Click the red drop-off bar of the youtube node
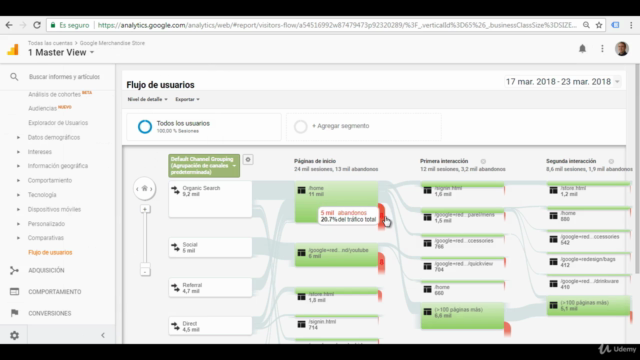640x360 pixels. click(x=381, y=263)
